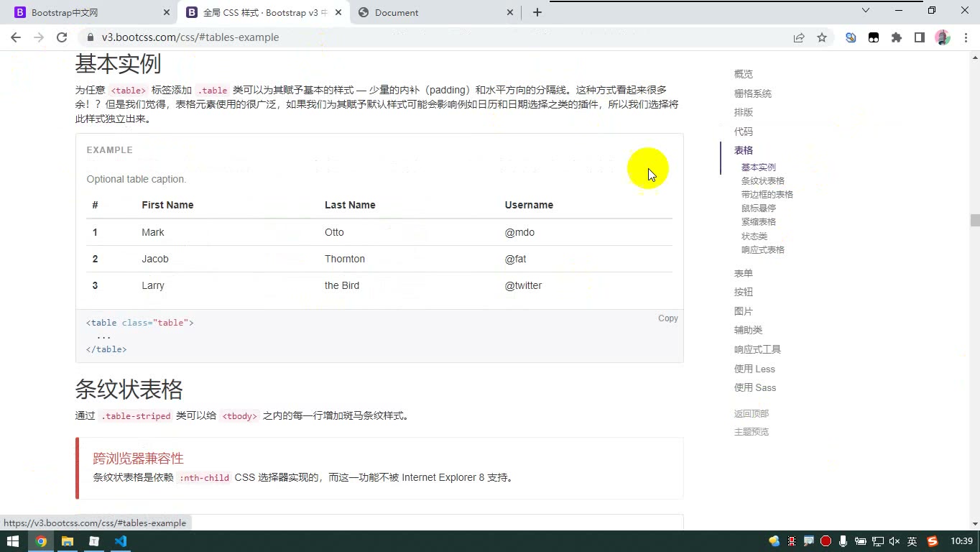Go back with the browser back arrow
This screenshot has width=980, height=552.
[16, 37]
